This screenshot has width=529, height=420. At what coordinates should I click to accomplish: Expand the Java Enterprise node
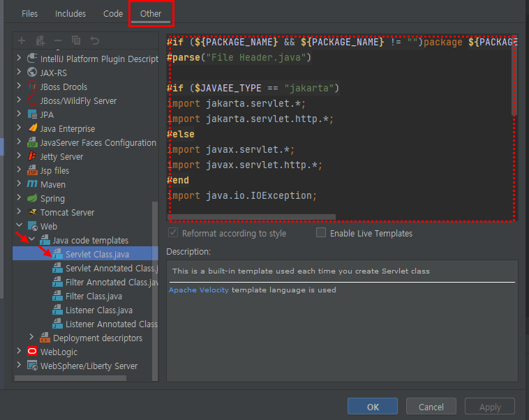19,128
